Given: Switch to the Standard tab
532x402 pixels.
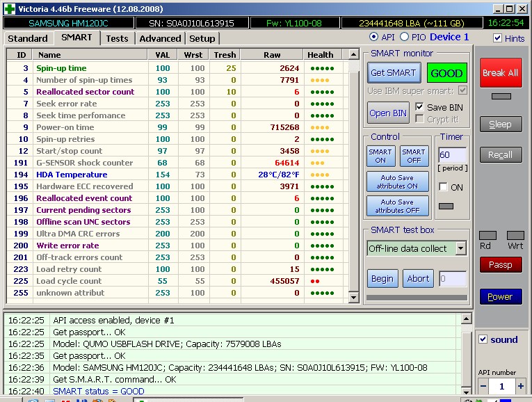Looking at the screenshot, I should pos(28,38).
